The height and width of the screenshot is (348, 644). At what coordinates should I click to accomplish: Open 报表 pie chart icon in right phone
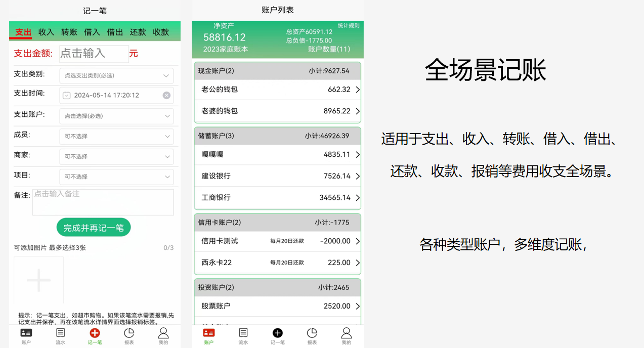pos(312,333)
